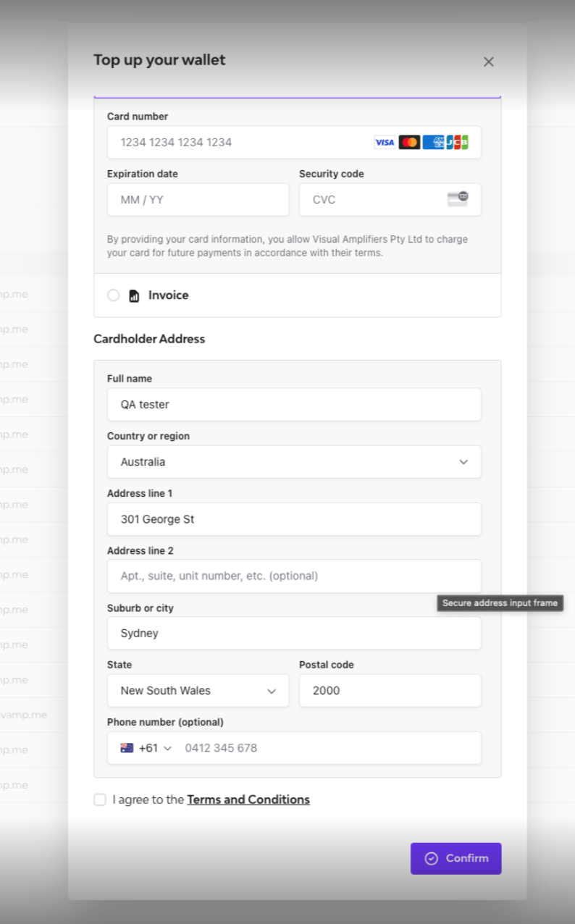This screenshot has height=924, width=575.
Task: Select the Invoice payment radio button
Action: (x=114, y=295)
